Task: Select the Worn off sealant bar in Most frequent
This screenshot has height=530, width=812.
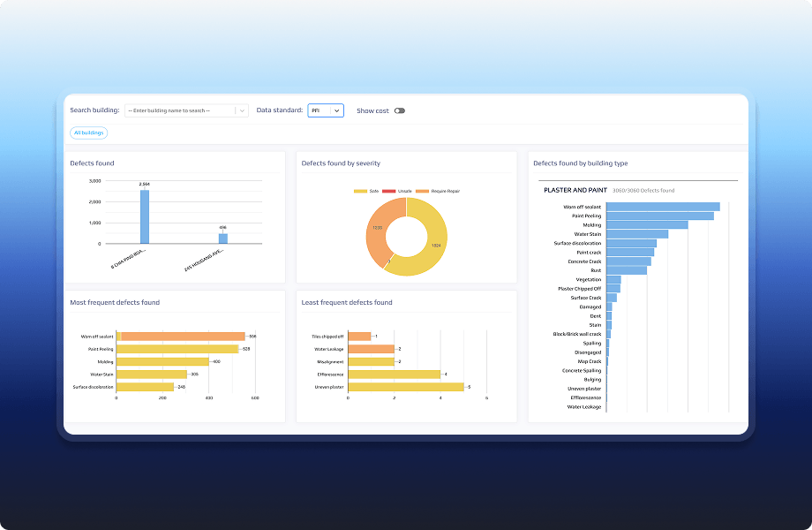Action: (180, 337)
